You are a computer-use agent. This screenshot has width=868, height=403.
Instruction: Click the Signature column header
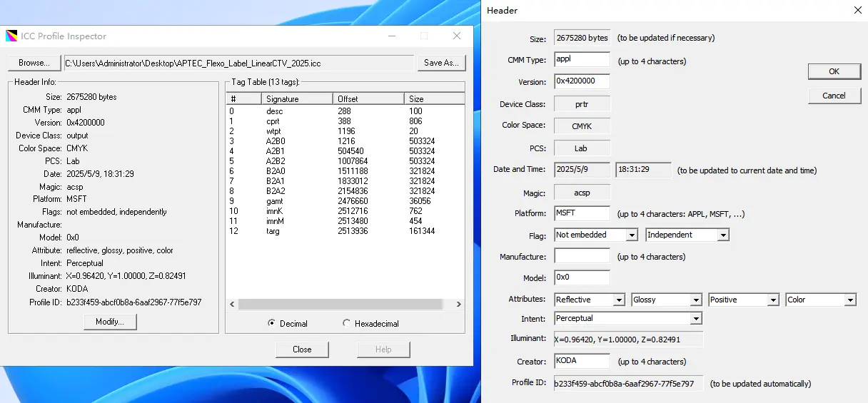297,99
